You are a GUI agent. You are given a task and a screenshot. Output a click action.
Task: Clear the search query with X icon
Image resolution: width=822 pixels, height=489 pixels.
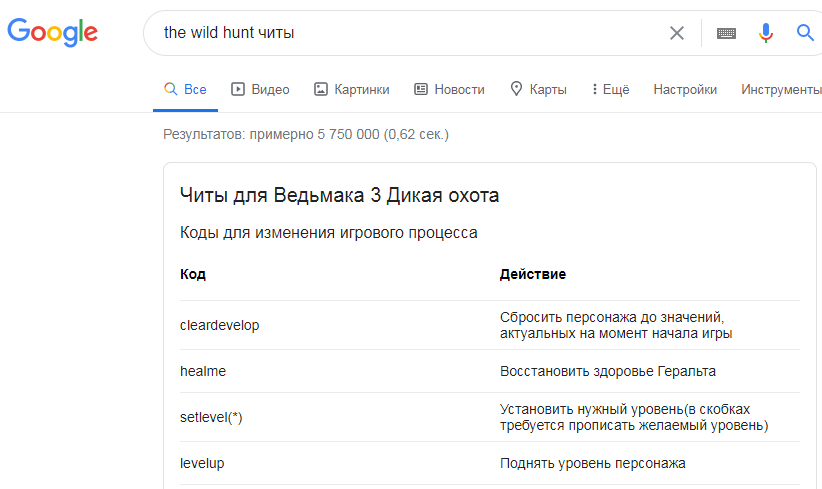point(677,33)
